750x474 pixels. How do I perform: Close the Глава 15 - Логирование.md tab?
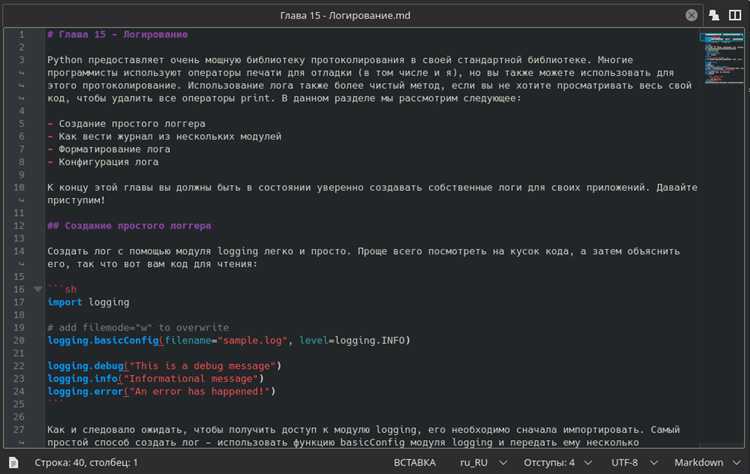(691, 15)
